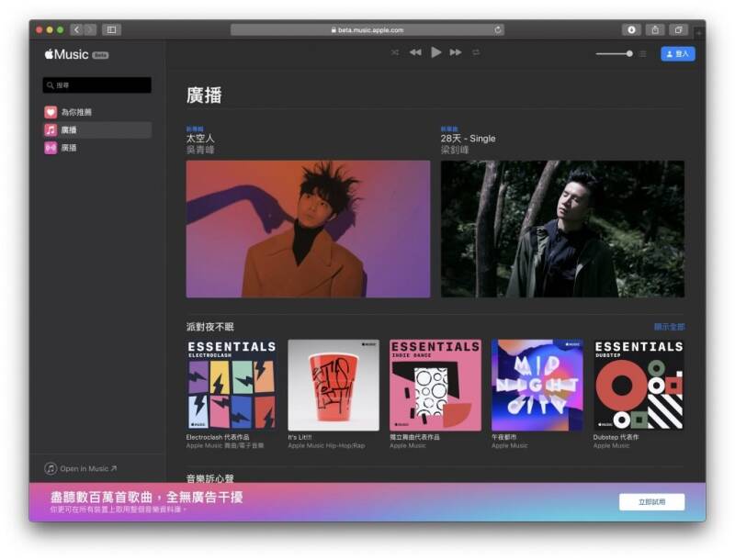Open Dubstep Essentials playlist cover
The height and width of the screenshot is (560, 735).
639,385
